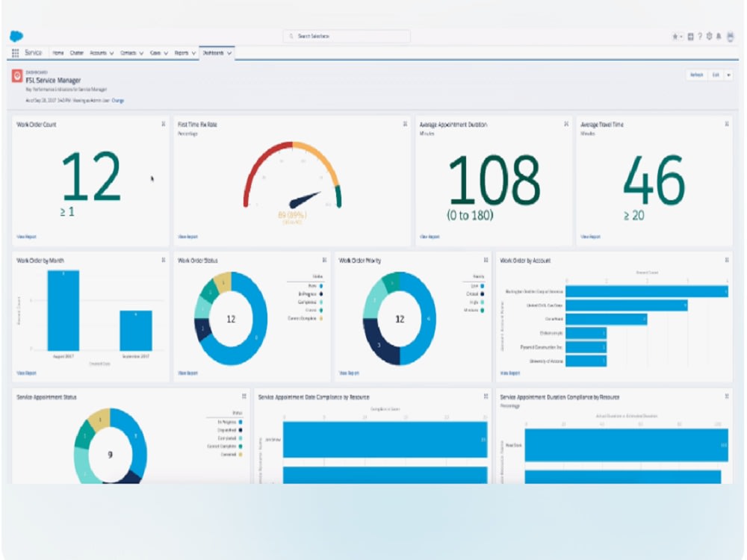
Task: Click the Service app name label
Action: coord(34,53)
